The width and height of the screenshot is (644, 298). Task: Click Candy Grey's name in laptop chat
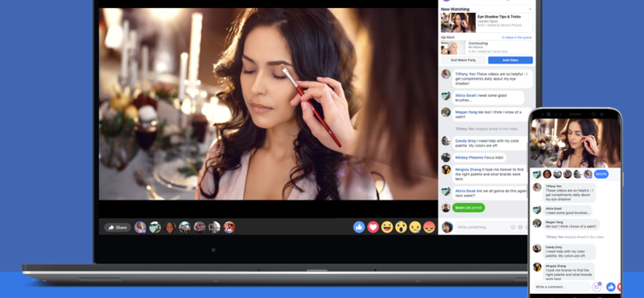tap(466, 141)
